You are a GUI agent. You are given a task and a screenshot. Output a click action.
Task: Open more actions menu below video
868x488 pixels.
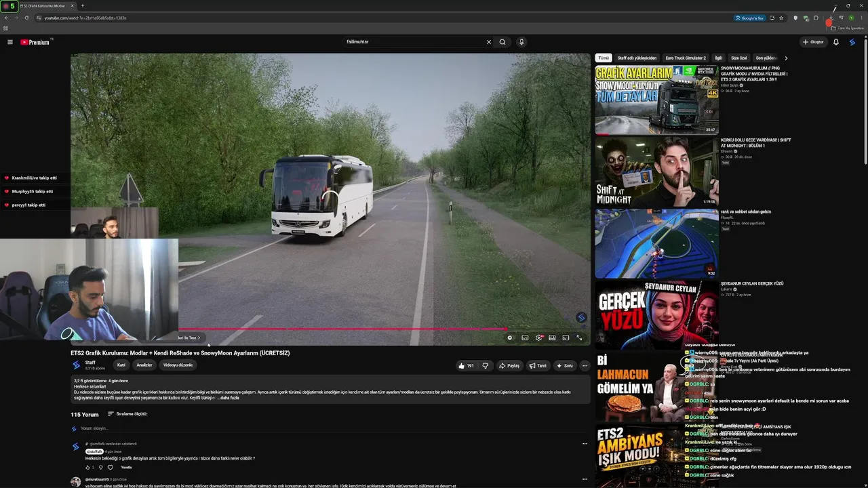point(585,366)
